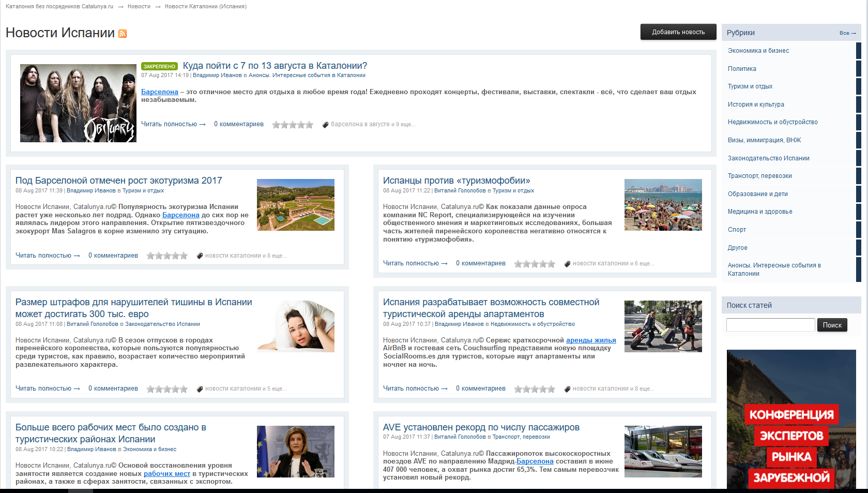Click 'Новости Каталонии (Испания)' breadcrumb

pyautogui.click(x=206, y=7)
